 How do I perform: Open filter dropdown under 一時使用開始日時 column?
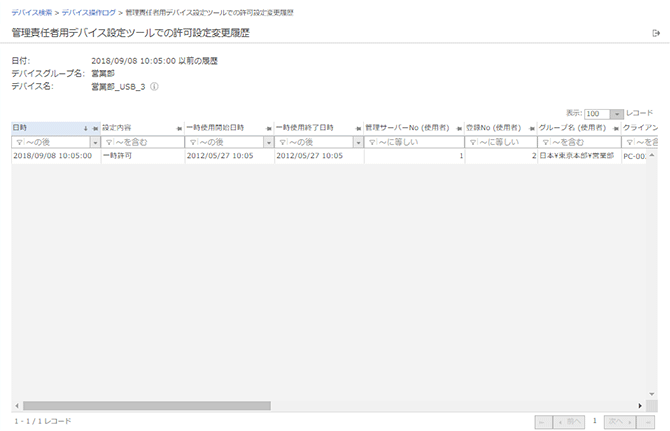[x=268, y=142]
